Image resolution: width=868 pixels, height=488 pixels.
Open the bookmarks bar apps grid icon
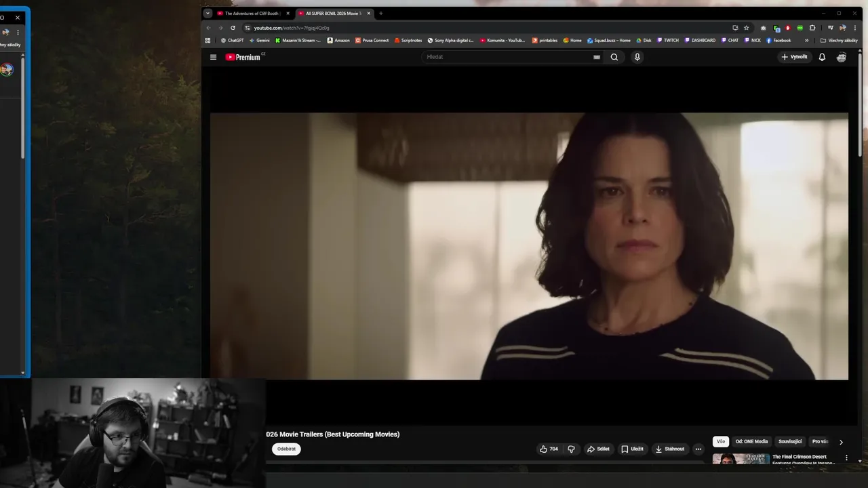click(208, 40)
